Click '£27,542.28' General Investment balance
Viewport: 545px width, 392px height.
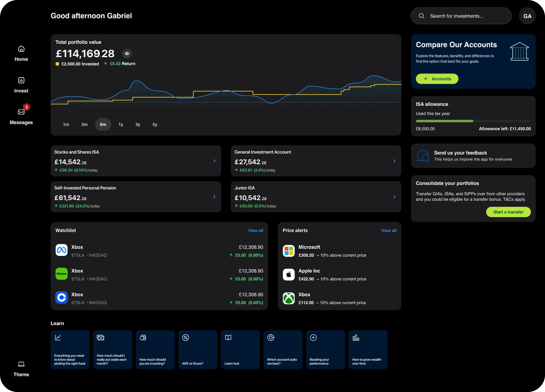[250, 162]
